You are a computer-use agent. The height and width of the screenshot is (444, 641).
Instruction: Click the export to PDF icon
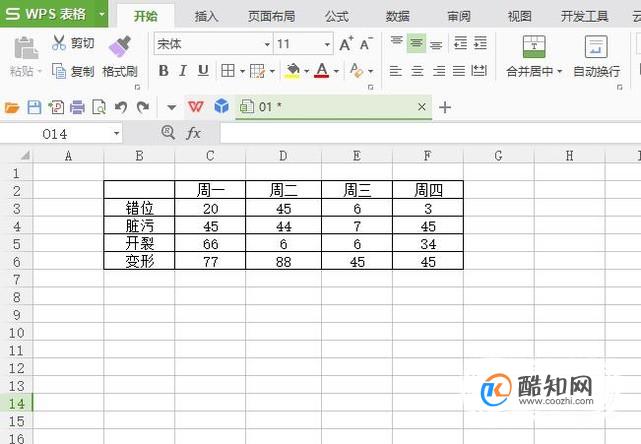pos(56,107)
